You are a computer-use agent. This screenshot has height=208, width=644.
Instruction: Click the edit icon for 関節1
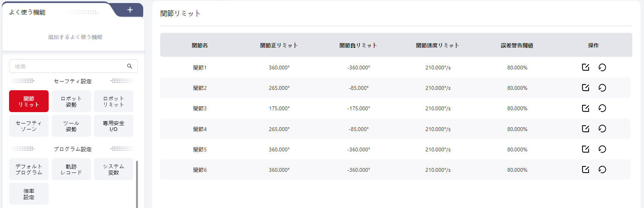(585, 67)
